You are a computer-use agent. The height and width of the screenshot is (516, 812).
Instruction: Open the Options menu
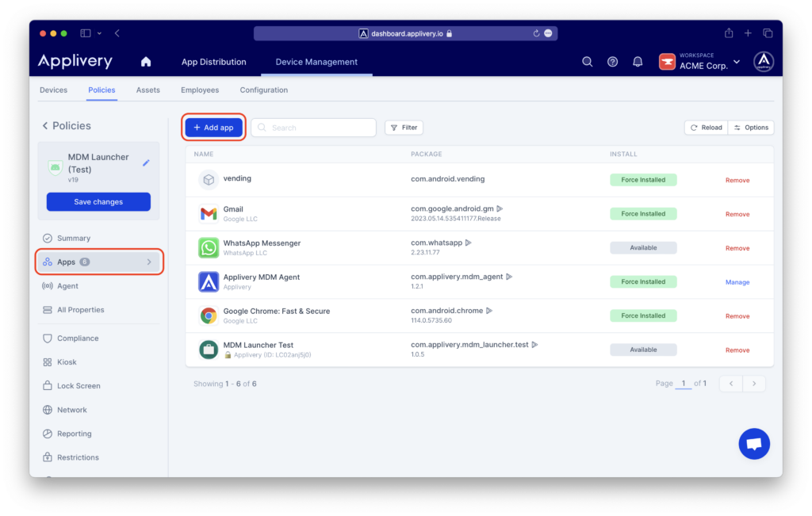tap(751, 128)
